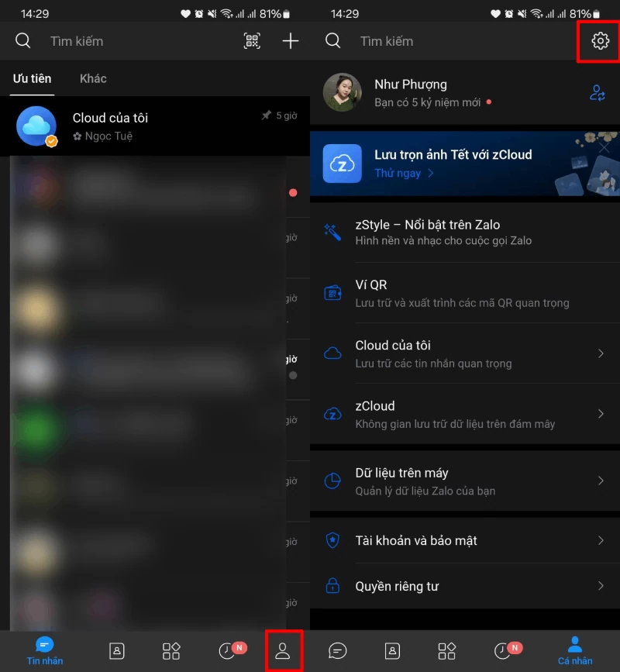Dismiss the zCloud Tết banner
The height and width of the screenshot is (672, 620).
tap(604, 148)
